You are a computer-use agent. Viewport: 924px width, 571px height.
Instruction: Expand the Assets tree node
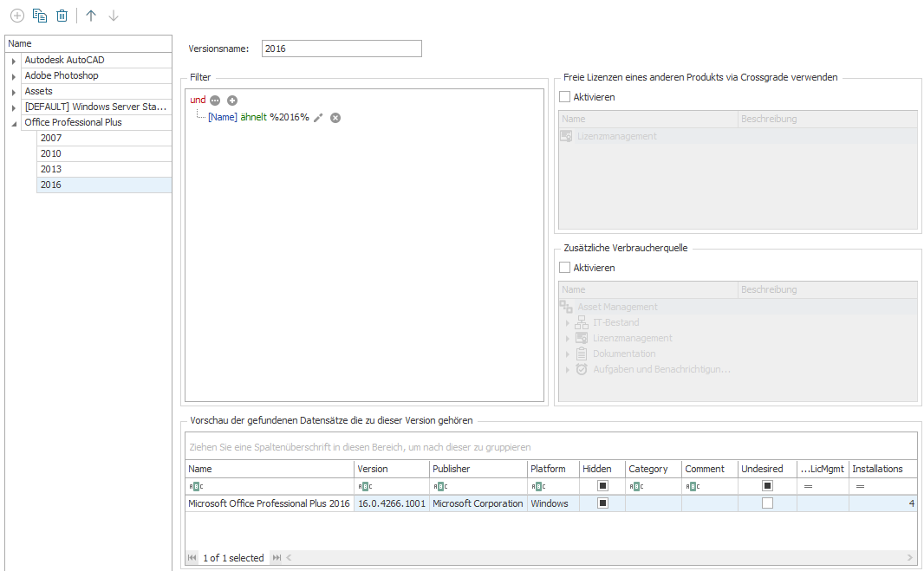[x=14, y=92]
